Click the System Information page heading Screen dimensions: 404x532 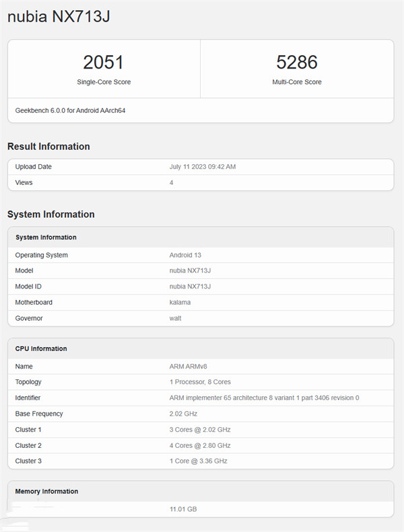[51, 214]
